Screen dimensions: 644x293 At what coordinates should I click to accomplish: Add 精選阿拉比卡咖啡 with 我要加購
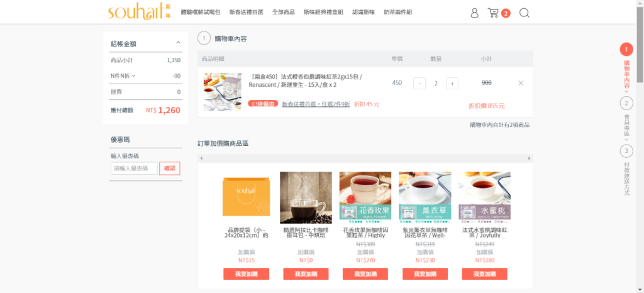coord(306,274)
